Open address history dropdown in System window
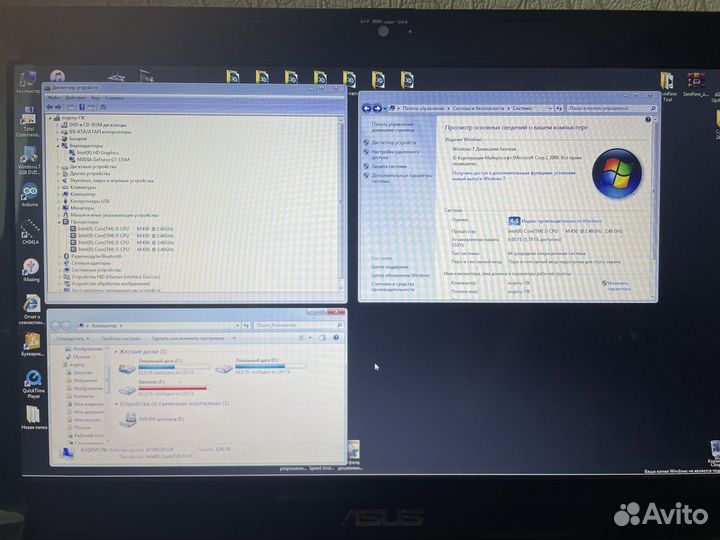720x540 pixels. point(550,108)
